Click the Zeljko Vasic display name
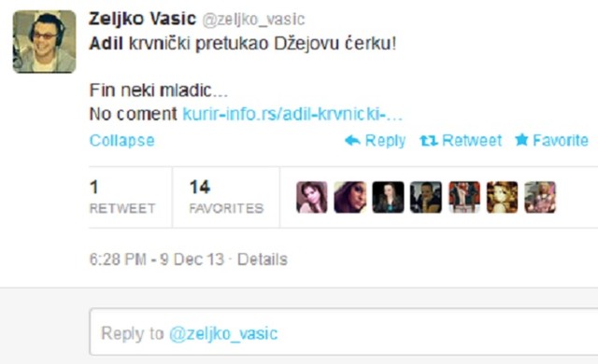Viewport: 598px width, 364px height. (x=142, y=19)
